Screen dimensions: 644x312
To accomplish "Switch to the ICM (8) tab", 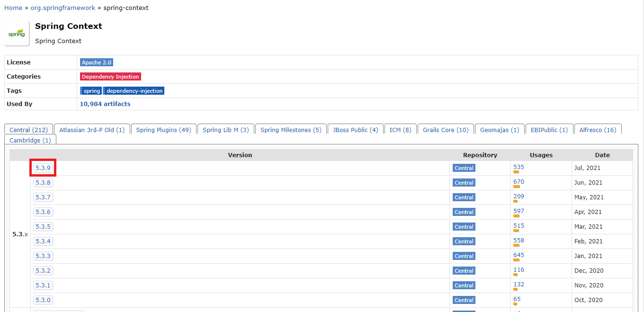I will pos(401,130).
